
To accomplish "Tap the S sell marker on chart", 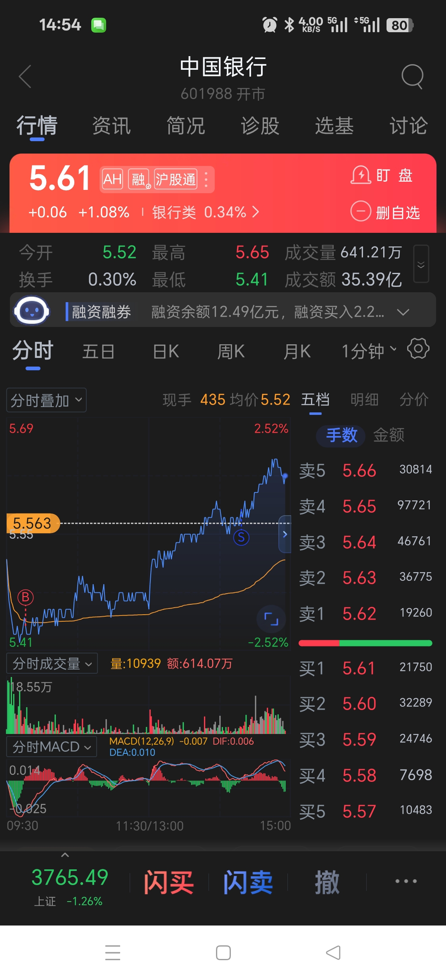I will pos(241,537).
